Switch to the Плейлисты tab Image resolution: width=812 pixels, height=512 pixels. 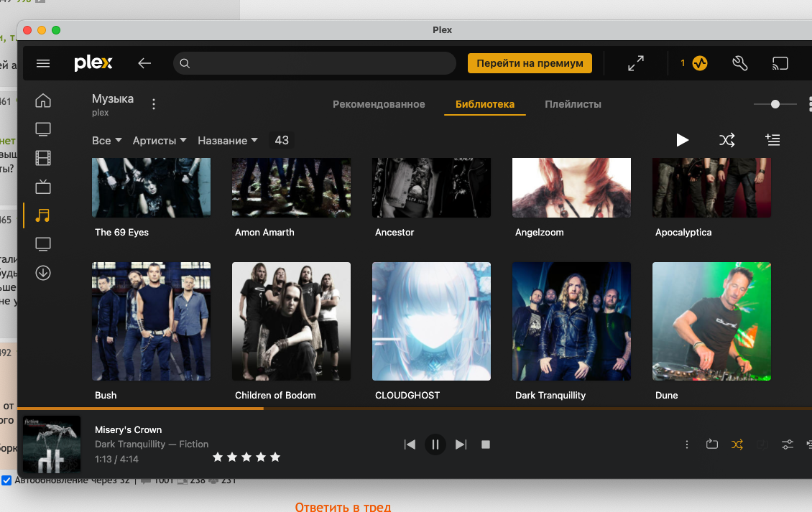click(x=573, y=104)
